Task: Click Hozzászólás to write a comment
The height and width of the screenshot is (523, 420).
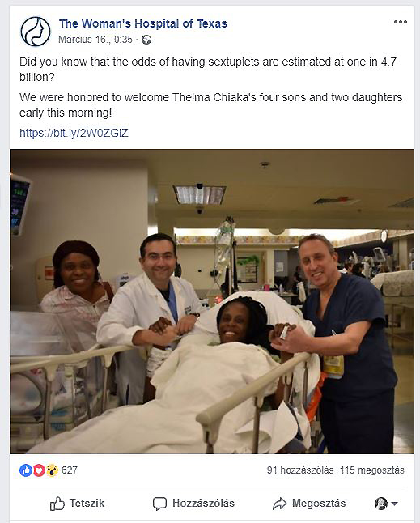Action: [193, 504]
